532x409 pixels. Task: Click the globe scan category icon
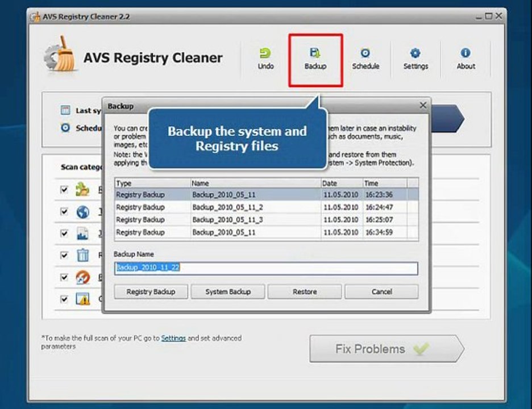coord(82,212)
